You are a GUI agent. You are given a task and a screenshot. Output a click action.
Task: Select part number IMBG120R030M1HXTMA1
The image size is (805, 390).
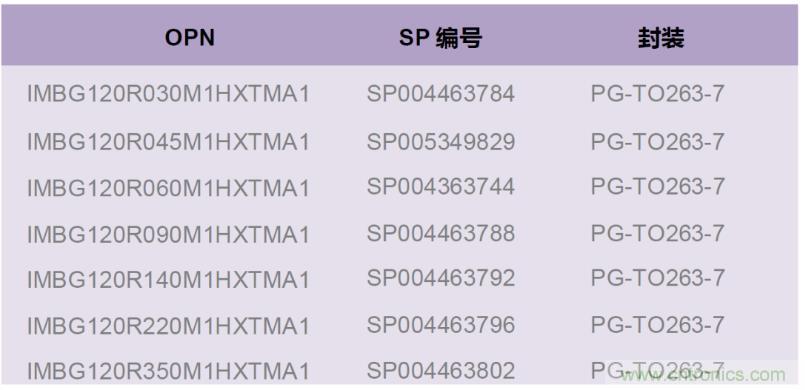pos(168,94)
